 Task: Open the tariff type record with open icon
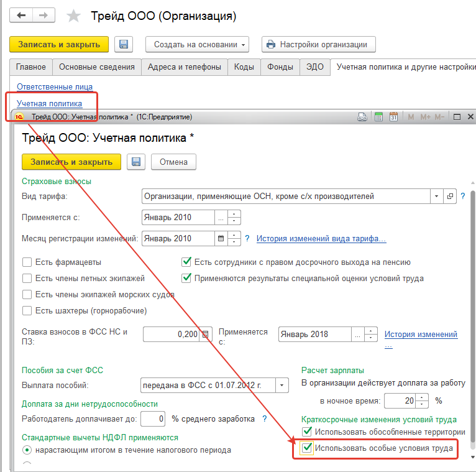click(450, 197)
